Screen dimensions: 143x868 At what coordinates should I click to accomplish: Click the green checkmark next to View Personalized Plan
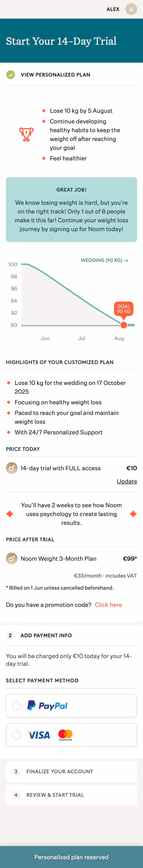tap(10, 75)
